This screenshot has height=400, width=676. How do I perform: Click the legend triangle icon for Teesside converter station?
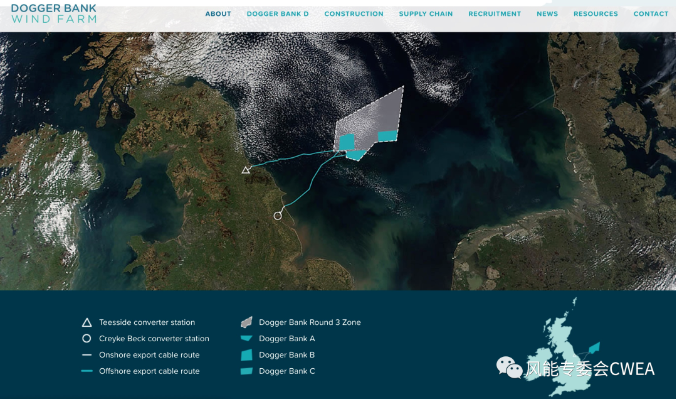point(87,322)
